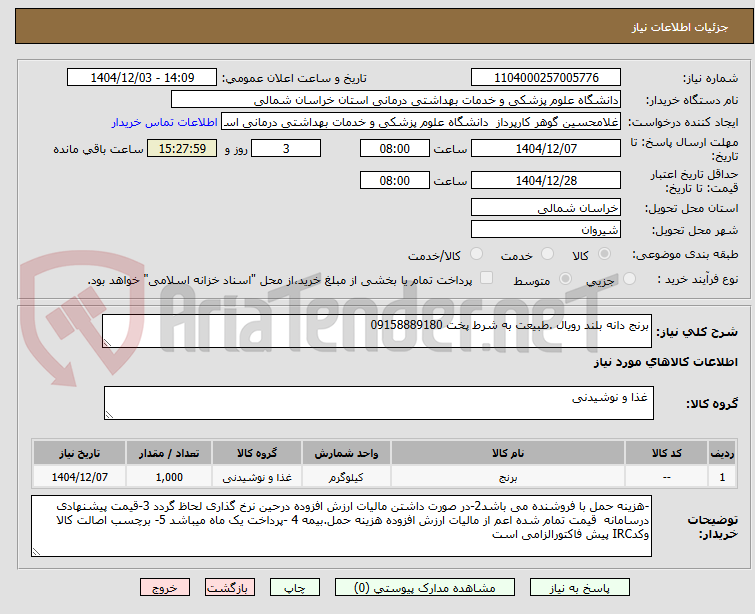Click the کد کالا column header

coord(666,453)
